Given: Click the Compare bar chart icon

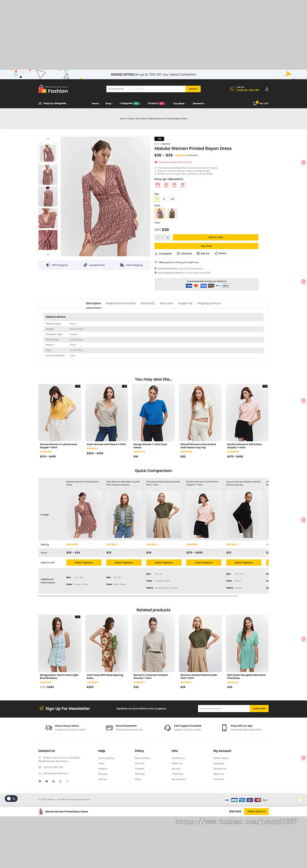Looking at the screenshot, I should [156, 254].
